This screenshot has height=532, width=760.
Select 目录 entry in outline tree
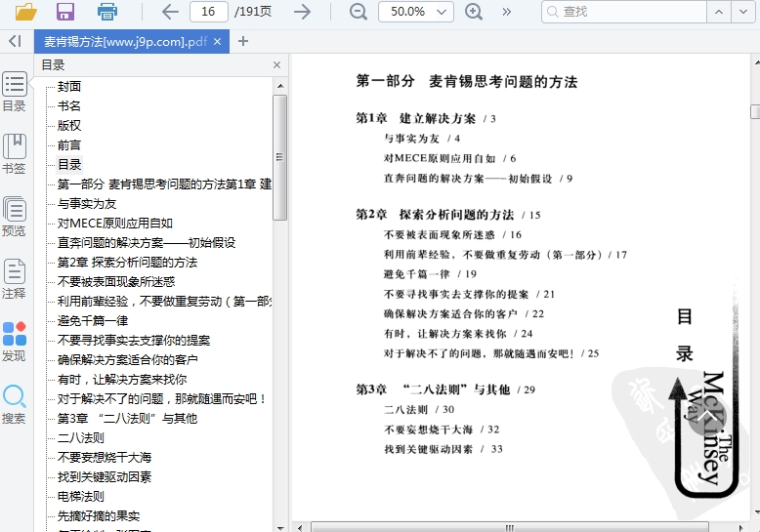pos(69,164)
